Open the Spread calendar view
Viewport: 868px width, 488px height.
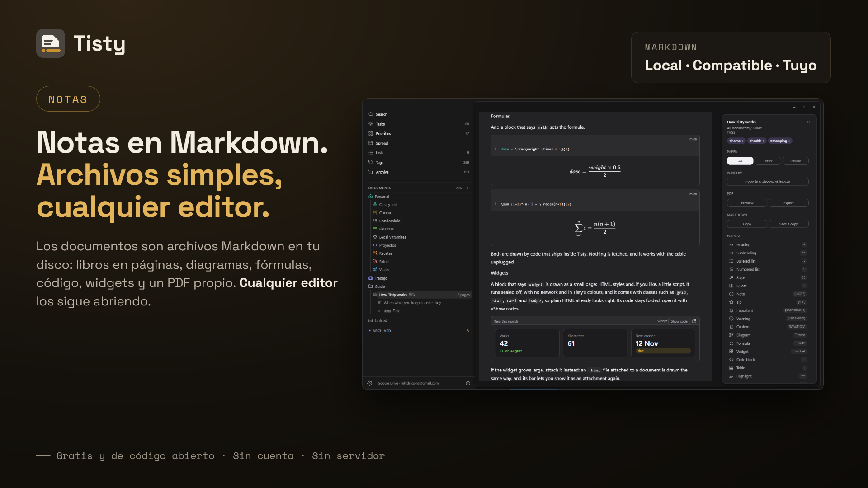tap(419, 143)
